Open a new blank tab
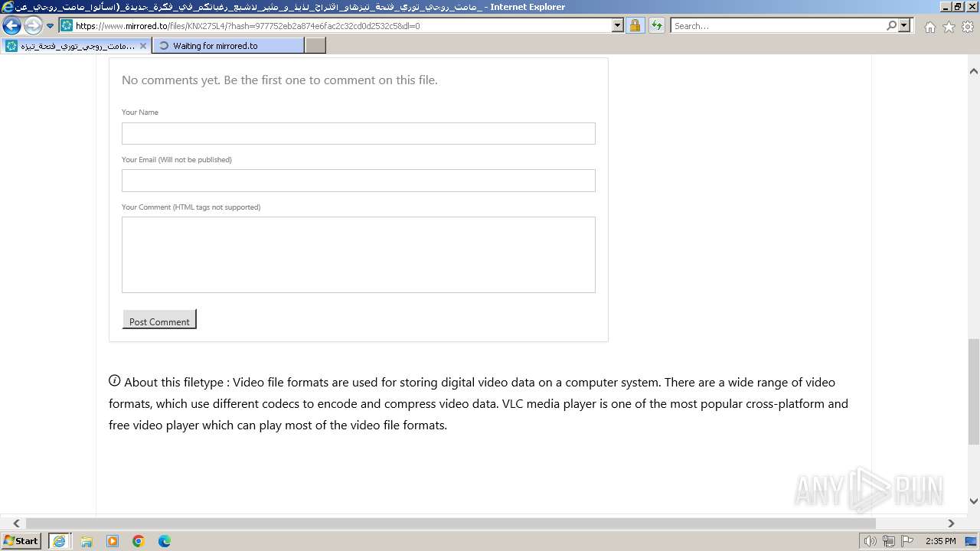 point(315,46)
